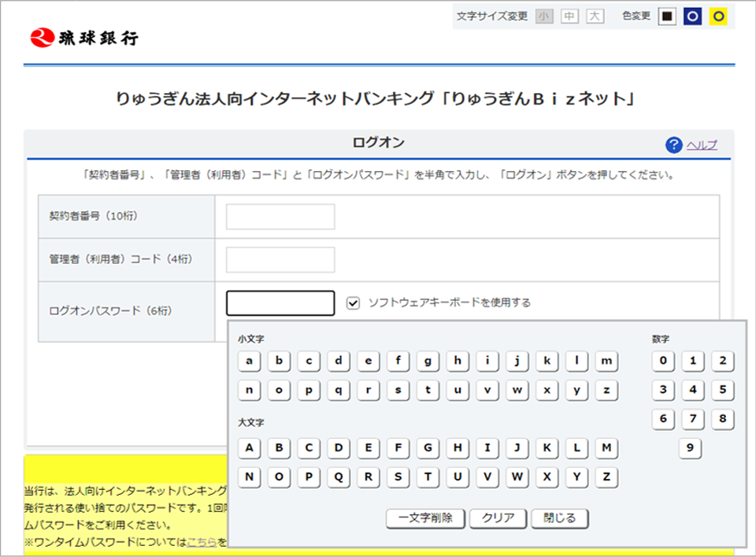The width and height of the screenshot is (756, 557).
Task: Tap lowercase key t on software keyboard
Action: click(428, 391)
